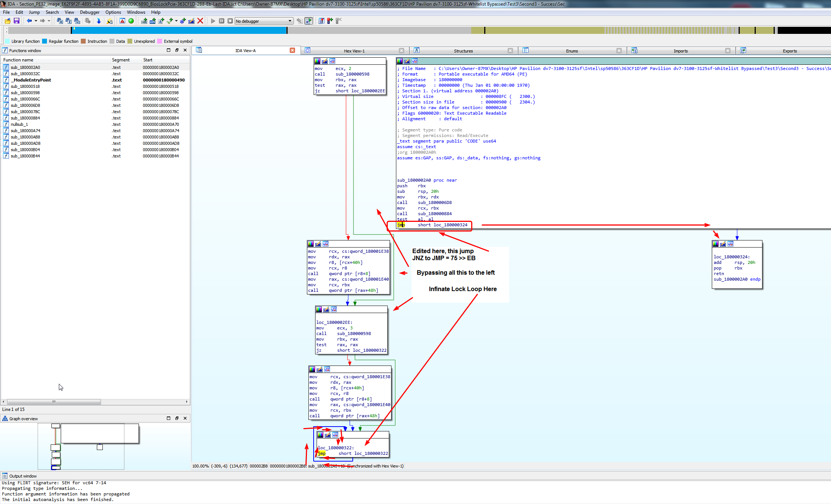
Task: Click the blue down arrow jump icon
Action: coord(99,21)
